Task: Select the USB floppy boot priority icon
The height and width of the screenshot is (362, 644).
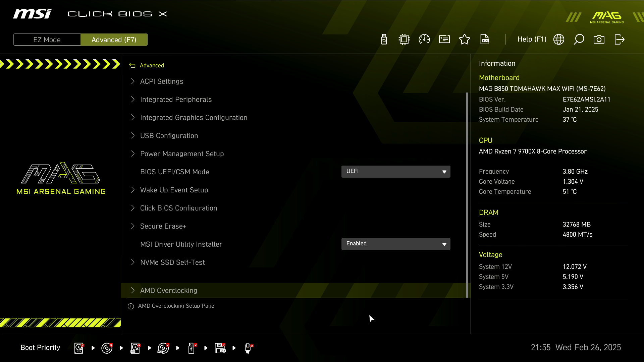Action: click(220, 348)
